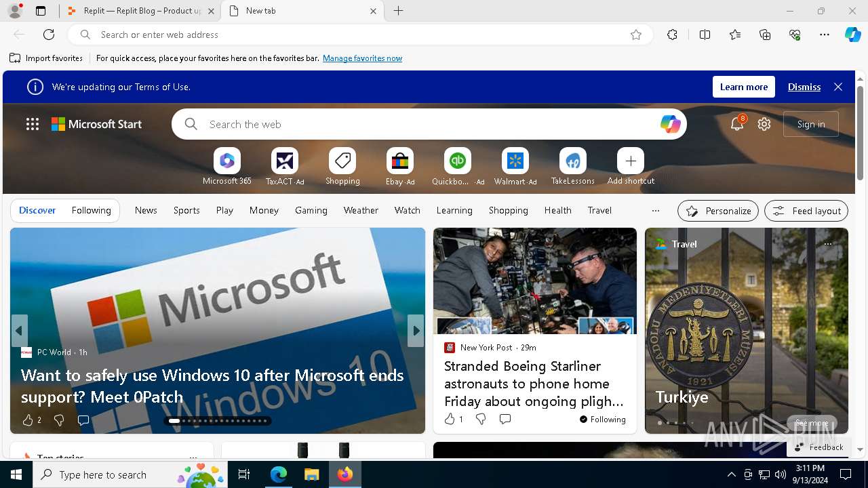Open the Windows Start menu

coord(16,474)
